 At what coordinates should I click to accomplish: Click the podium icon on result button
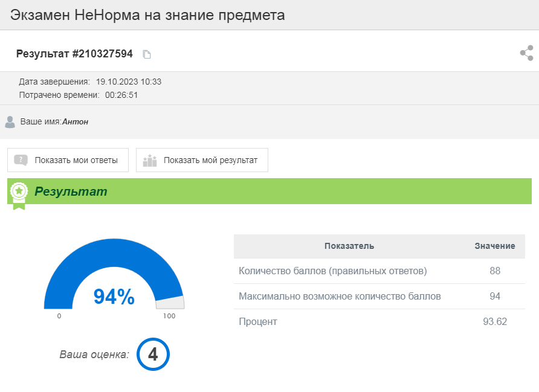click(x=149, y=160)
